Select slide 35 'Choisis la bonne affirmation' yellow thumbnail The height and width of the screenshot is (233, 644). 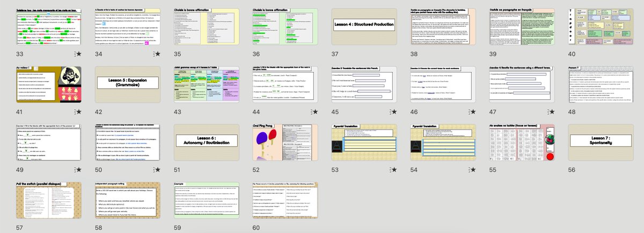point(207,27)
